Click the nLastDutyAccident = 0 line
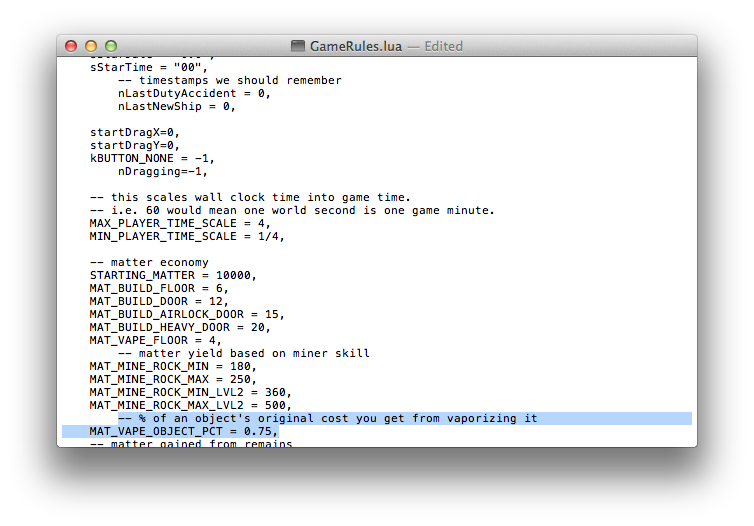The image size is (754, 526). point(194,93)
